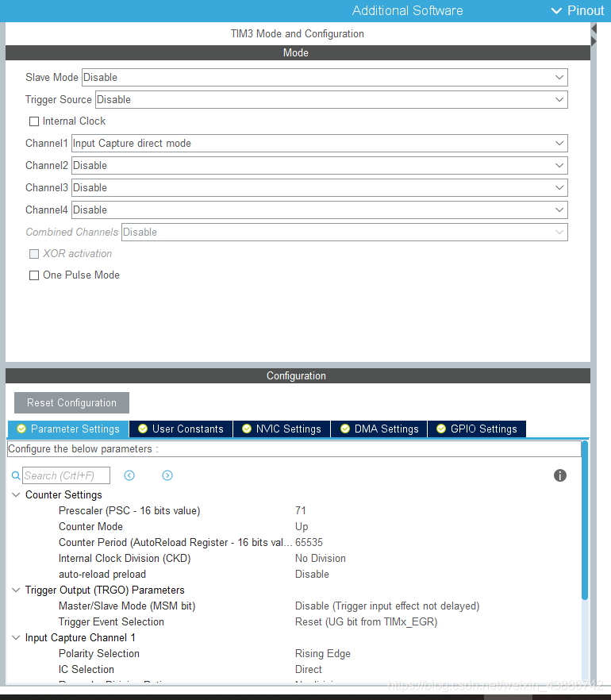
Task: Select Counter Period value 65535
Action: [309, 542]
